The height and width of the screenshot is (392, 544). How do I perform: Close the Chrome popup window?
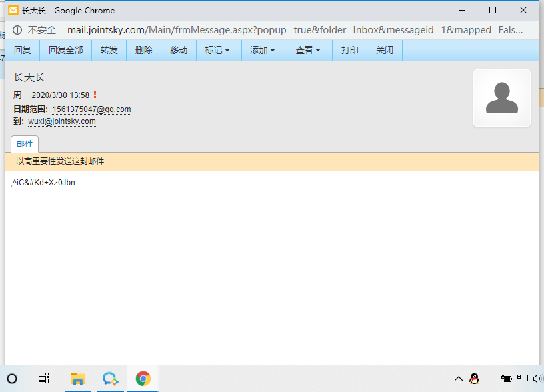523,11
